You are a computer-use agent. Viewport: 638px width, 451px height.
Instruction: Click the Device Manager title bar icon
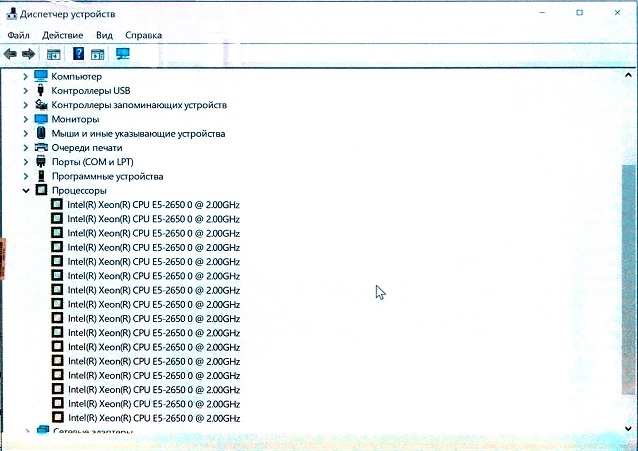11,14
